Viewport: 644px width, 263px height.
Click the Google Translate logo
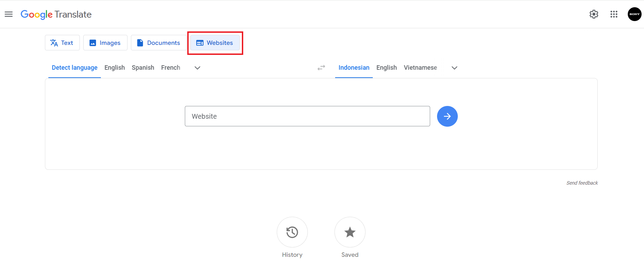(x=56, y=14)
